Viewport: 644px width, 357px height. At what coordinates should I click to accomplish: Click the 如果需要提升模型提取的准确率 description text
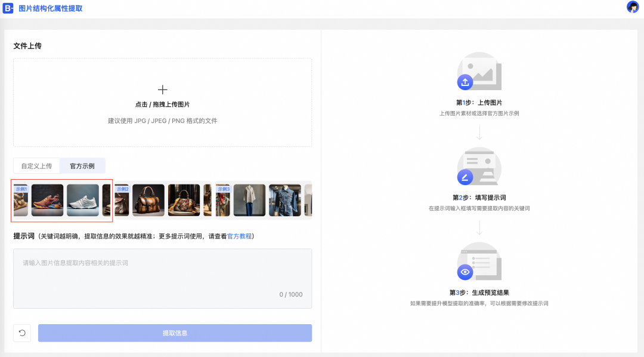click(479, 303)
